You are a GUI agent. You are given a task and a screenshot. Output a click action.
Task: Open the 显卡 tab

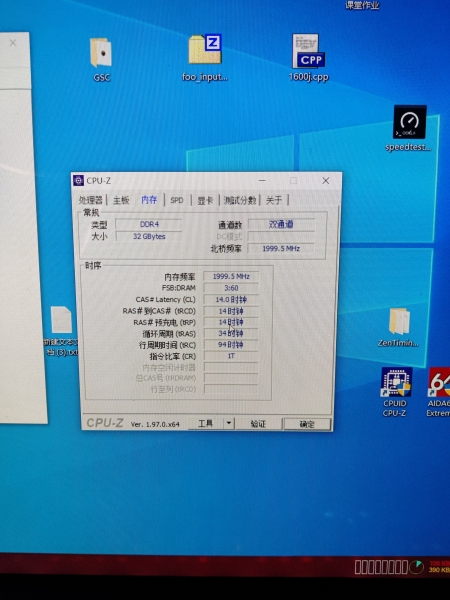click(x=205, y=200)
